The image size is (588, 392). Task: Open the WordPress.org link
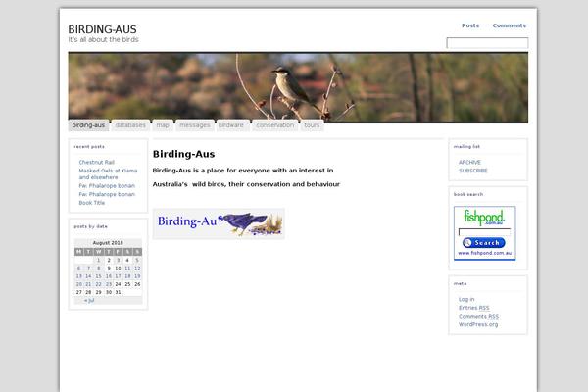(478, 324)
